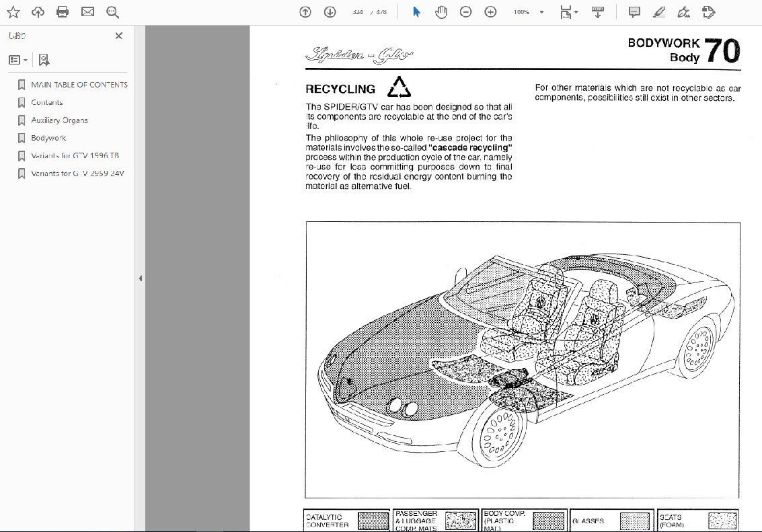Add a sticky note comment
762x532 pixels.
634,12
